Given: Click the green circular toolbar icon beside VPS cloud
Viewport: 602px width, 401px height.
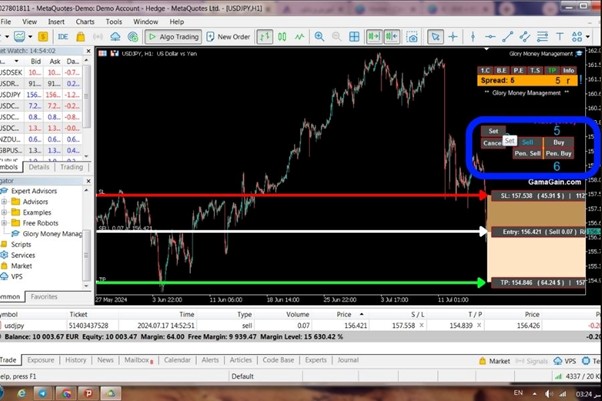Looking at the screenshot, I should point(133,37).
